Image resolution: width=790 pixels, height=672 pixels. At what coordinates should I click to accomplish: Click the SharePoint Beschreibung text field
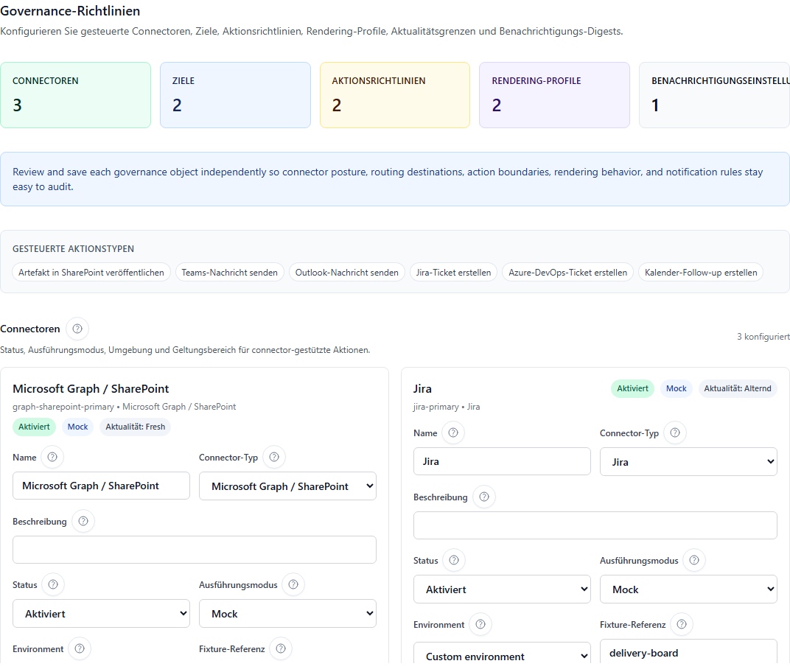coord(195,550)
